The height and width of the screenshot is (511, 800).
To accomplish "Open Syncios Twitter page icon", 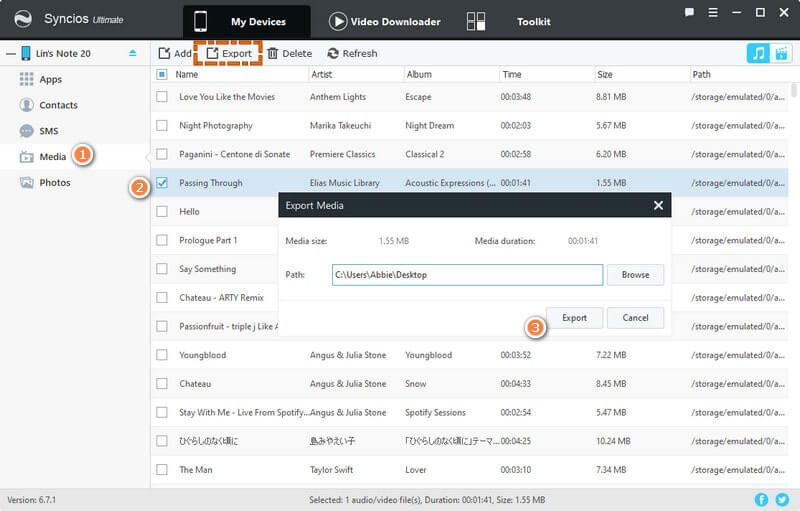I will 782,500.
